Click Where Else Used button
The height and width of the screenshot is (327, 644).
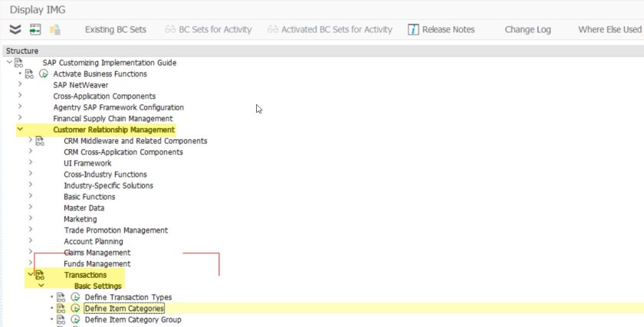click(610, 30)
